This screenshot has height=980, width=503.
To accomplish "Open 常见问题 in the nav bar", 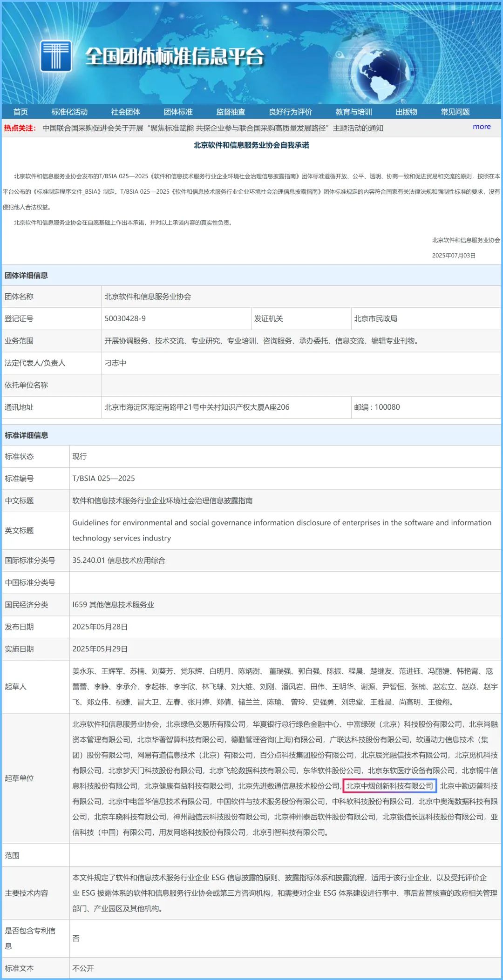I will [x=455, y=112].
